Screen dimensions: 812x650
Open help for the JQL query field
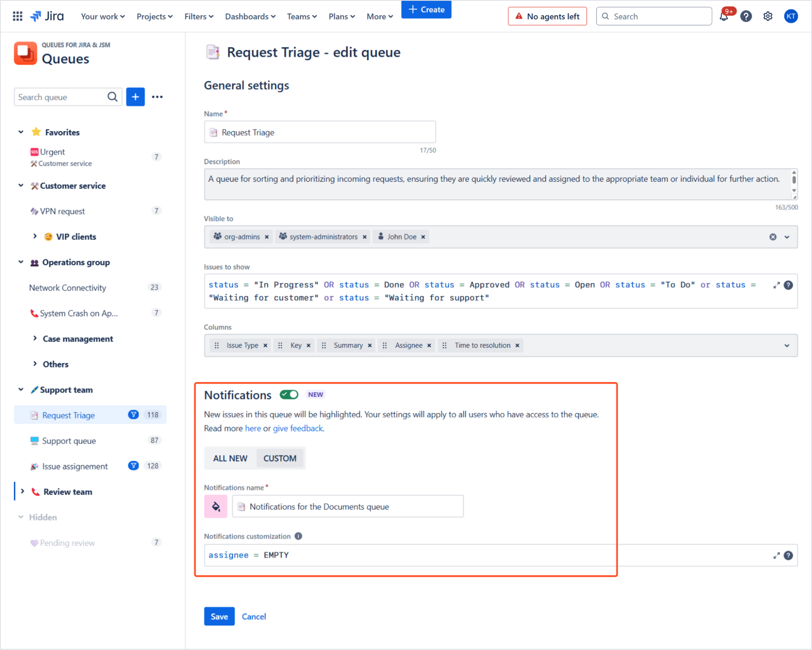coord(788,285)
